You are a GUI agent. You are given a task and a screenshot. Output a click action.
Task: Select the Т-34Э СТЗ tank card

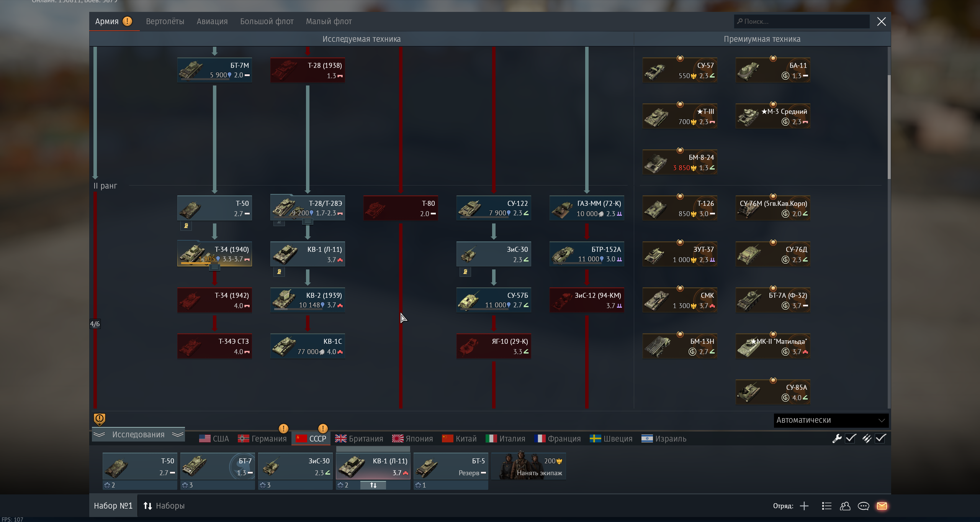214,346
